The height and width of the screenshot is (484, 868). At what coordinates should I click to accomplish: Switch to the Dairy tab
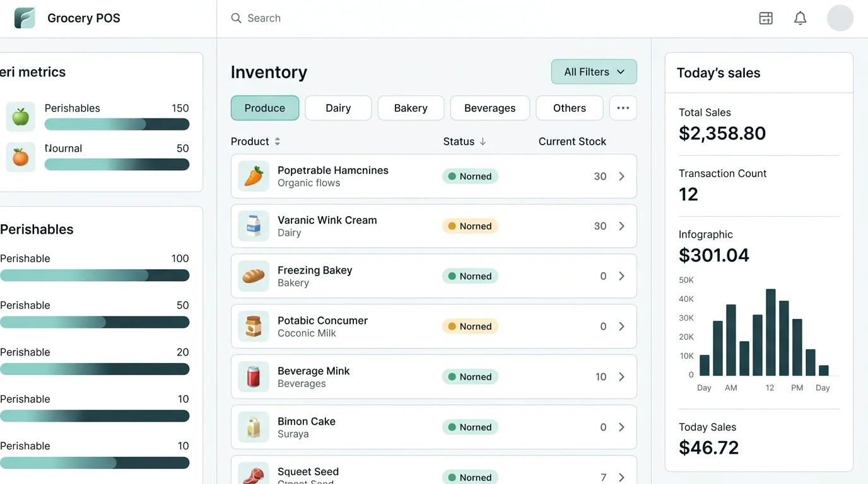(338, 108)
